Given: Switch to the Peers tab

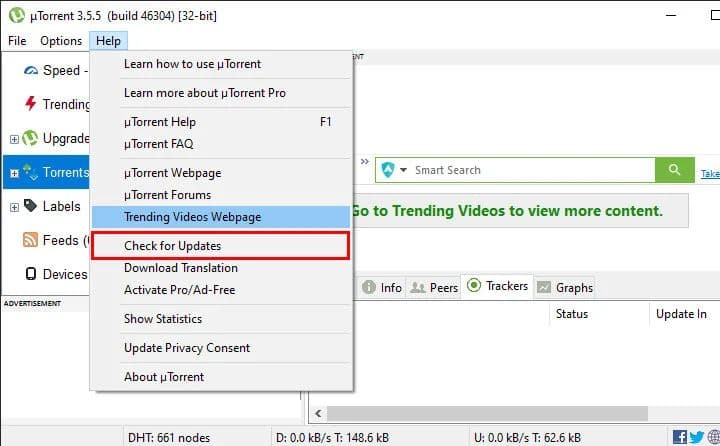Looking at the screenshot, I should (433, 288).
